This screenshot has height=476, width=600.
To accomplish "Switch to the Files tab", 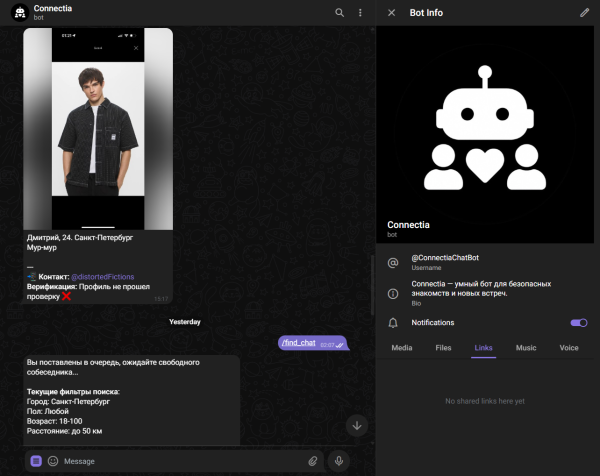I will pos(443,348).
